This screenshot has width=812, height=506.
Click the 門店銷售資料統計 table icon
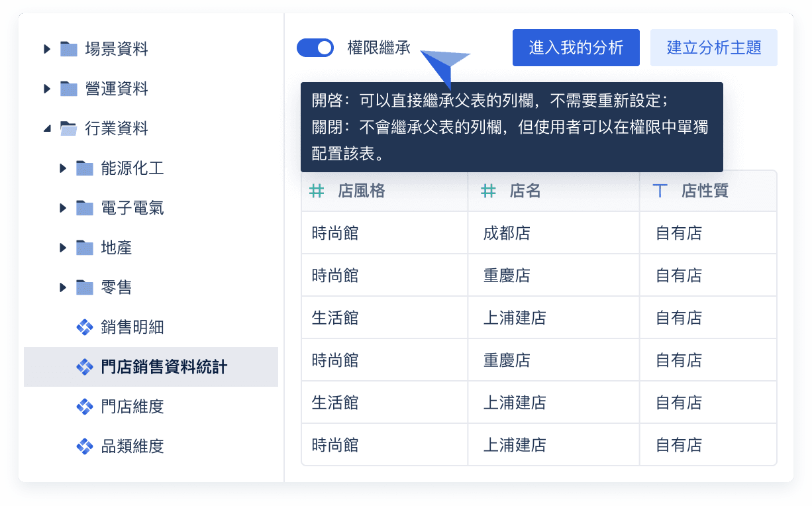click(x=85, y=367)
